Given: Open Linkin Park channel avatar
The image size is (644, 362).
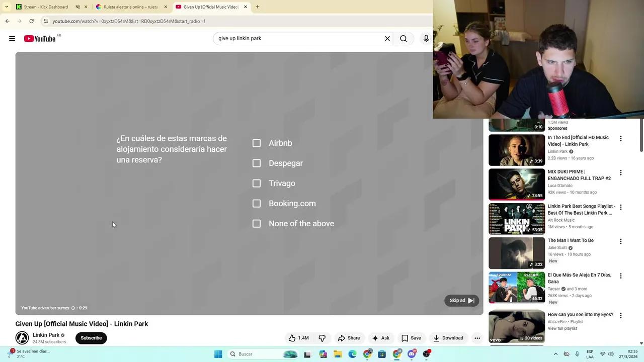Looking at the screenshot, I should pyautogui.click(x=22, y=338).
